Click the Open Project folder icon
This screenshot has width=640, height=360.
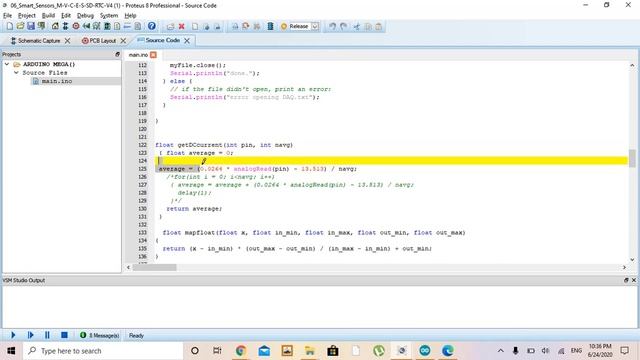(x=20, y=26)
